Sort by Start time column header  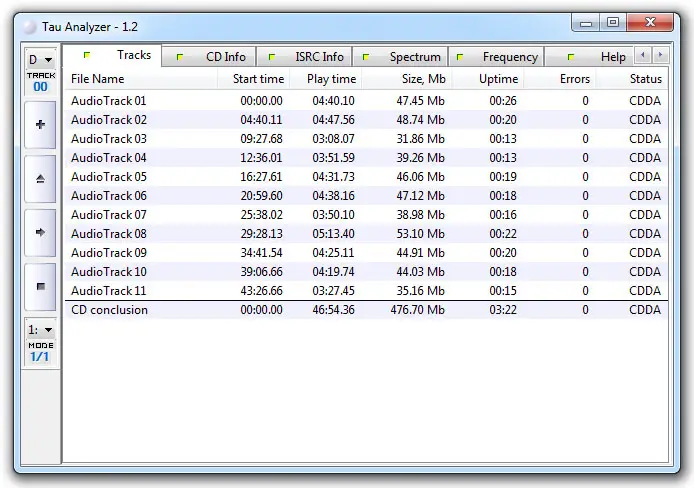click(x=254, y=79)
